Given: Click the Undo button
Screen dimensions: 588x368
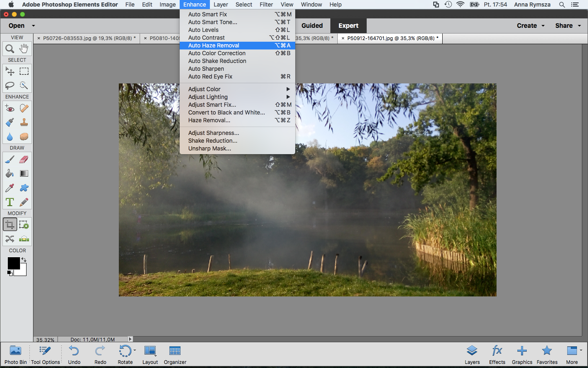Looking at the screenshot, I should click(x=74, y=354).
